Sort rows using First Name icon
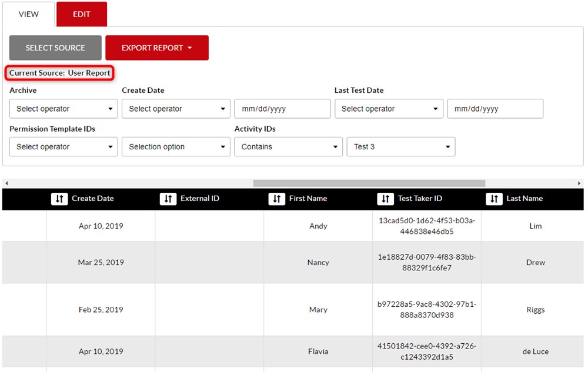Image resolution: width=588 pixels, height=372 pixels. pyautogui.click(x=277, y=199)
